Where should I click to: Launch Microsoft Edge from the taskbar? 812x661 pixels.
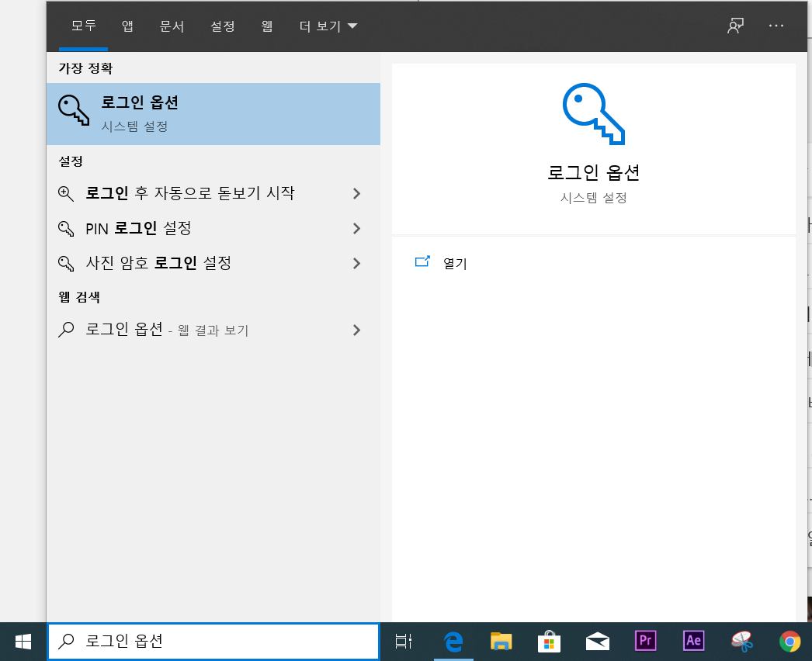[x=453, y=642]
